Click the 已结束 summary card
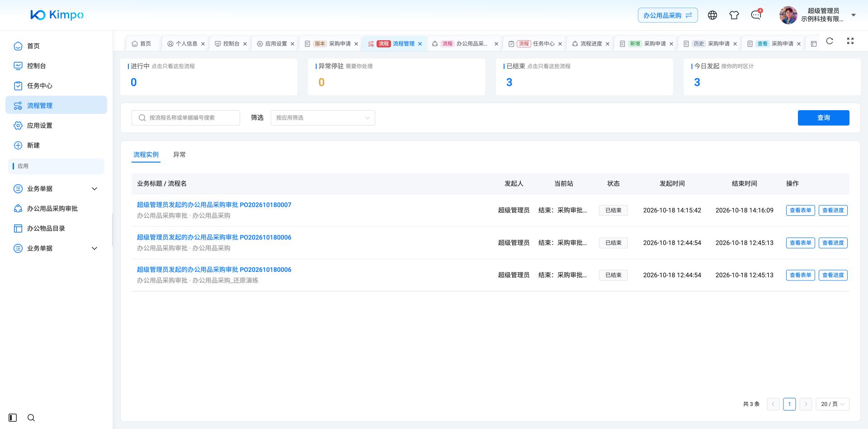This screenshot has height=429, width=868. [585, 77]
